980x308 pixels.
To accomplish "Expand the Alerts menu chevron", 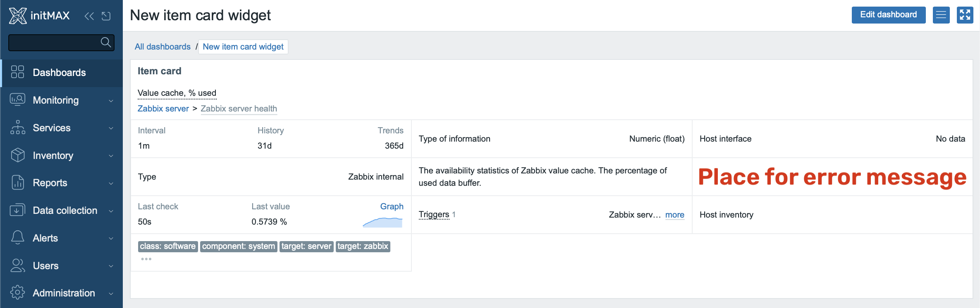I will [111, 239].
